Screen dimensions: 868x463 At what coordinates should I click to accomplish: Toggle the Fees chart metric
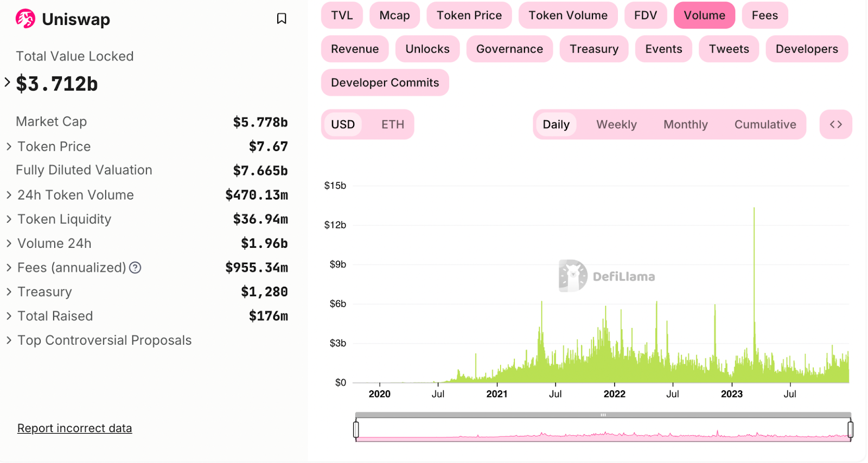pyautogui.click(x=765, y=15)
